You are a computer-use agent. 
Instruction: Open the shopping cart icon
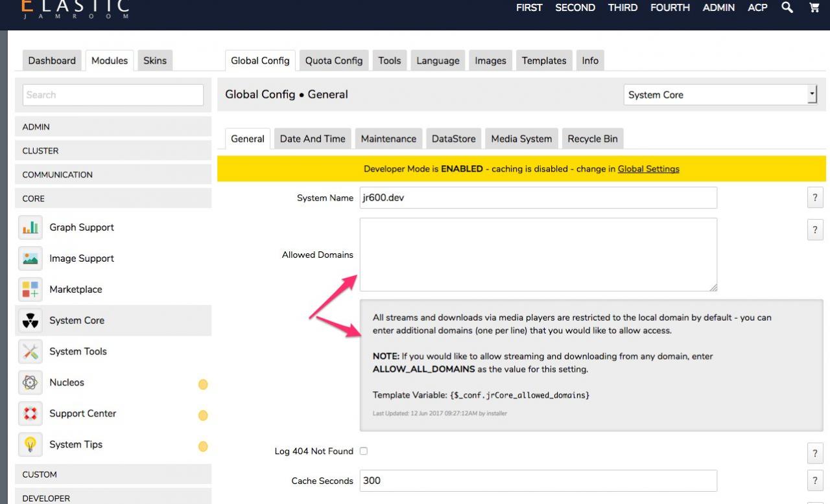pyautogui.click(x=814, y=8)
